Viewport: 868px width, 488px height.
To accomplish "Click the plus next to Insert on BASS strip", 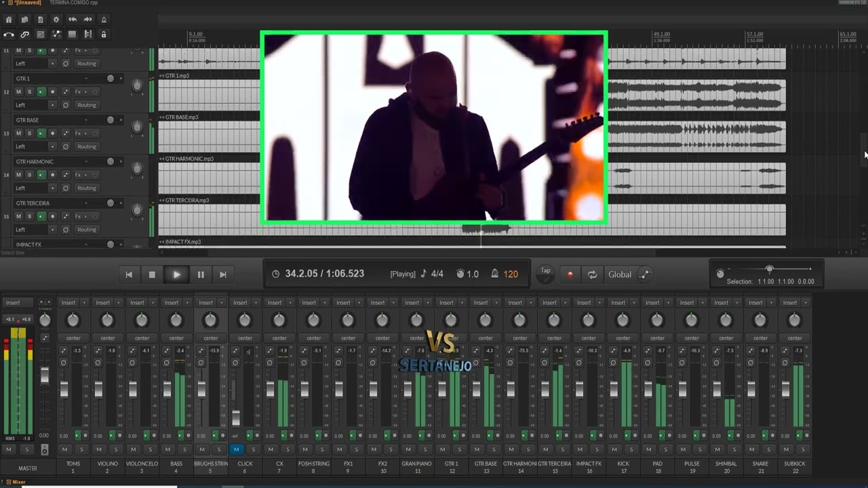I will tap(186, 303).
